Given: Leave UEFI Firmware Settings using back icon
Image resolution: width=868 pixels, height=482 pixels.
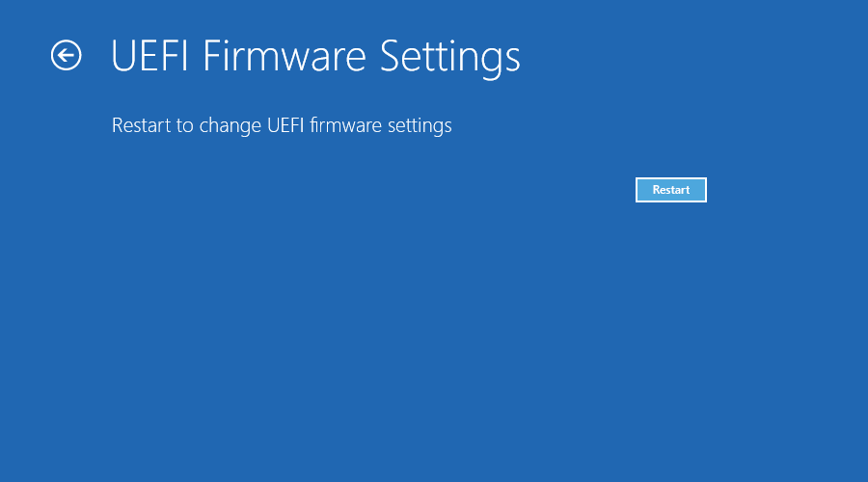Looking at the screenshot, I should pyautogui.click(x=66, y=56).
